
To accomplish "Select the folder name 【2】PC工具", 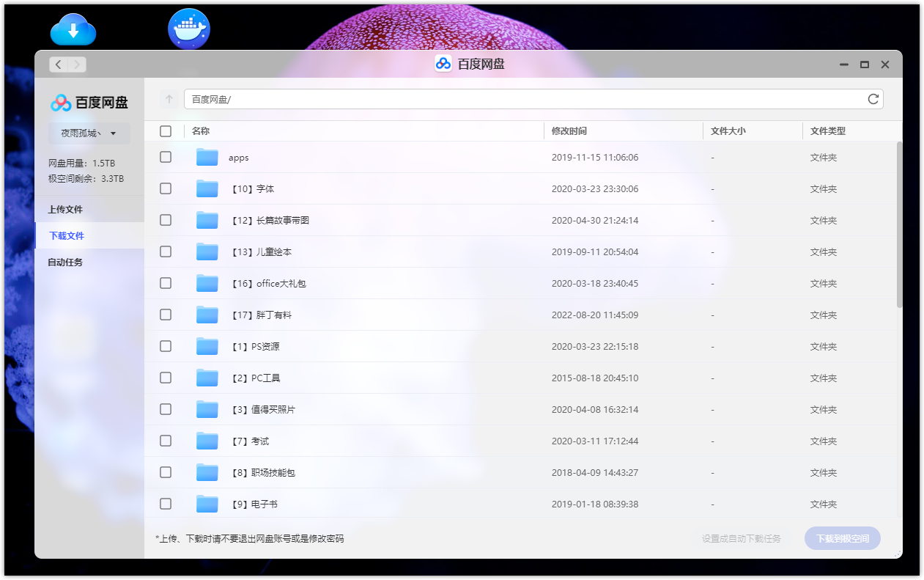I will pos(255,378).
